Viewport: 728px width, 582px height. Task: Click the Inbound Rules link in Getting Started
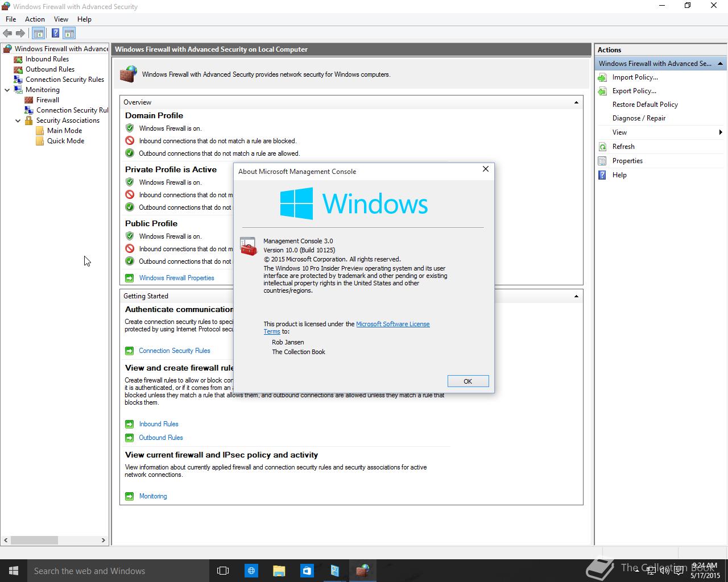pos(159,424)
